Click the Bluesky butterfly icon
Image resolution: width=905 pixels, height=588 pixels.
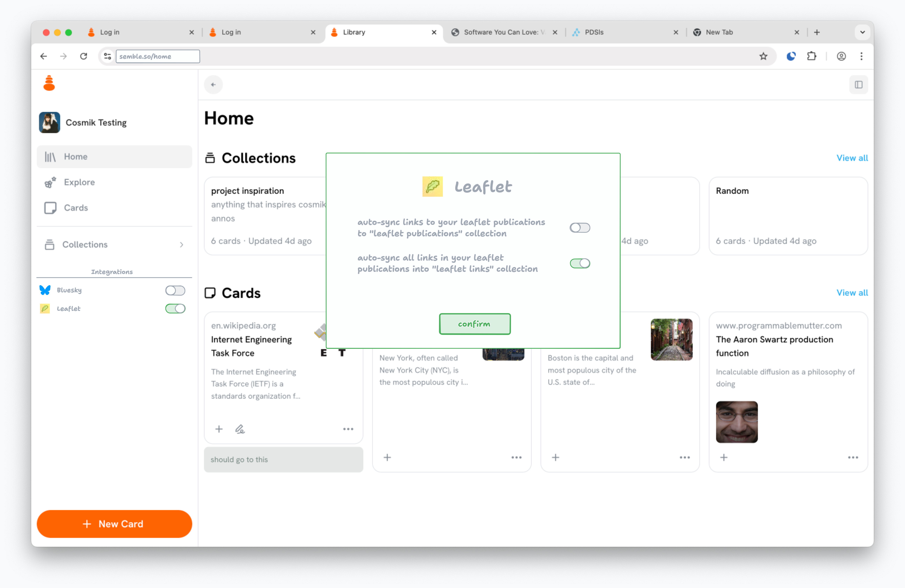[x=45, y=290]
